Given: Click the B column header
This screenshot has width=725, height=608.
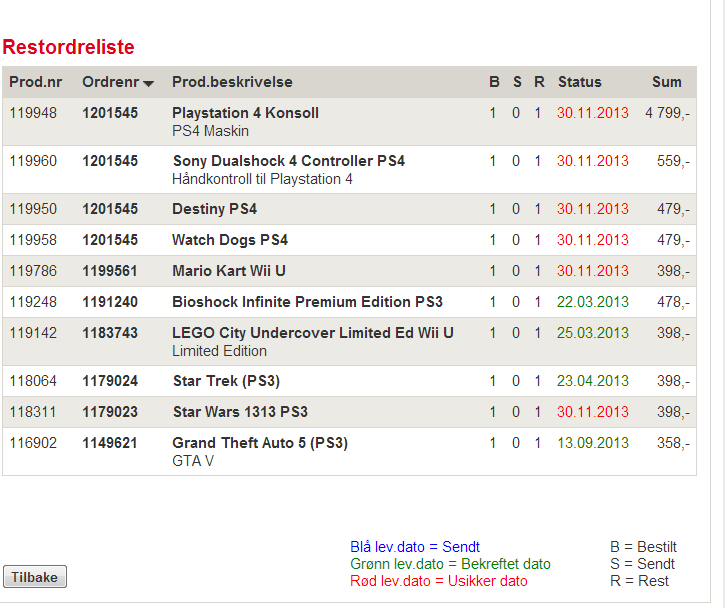Looking at the screenshot, I should pyautogui.click(x=494, y=82).
